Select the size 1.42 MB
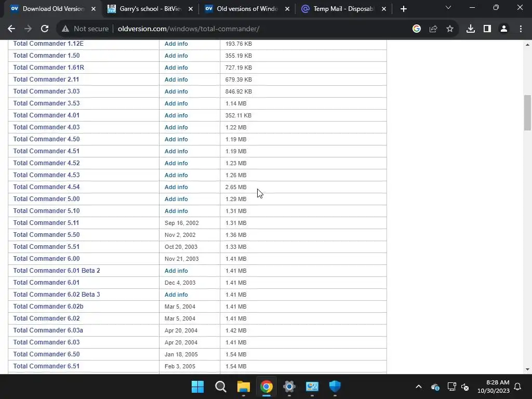Image resolution: width=532 pixels, height=399 pixels. point(236,330)
